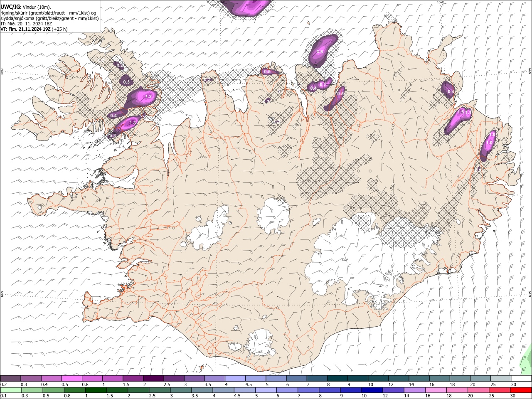Click the 1.1 precipitation value in the east

coord(468,113)
